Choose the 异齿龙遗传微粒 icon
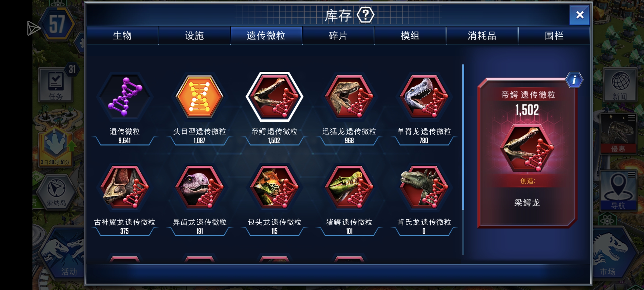 [x=199, y=187]
